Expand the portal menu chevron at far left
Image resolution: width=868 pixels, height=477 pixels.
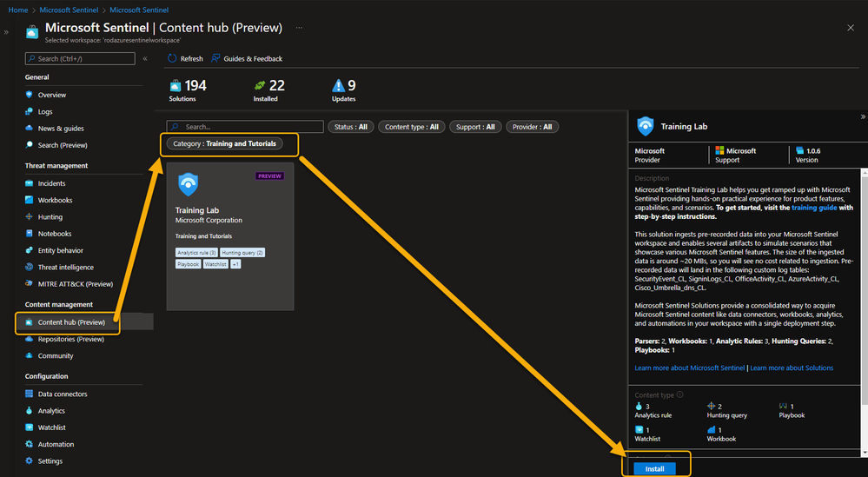point(6,32)
